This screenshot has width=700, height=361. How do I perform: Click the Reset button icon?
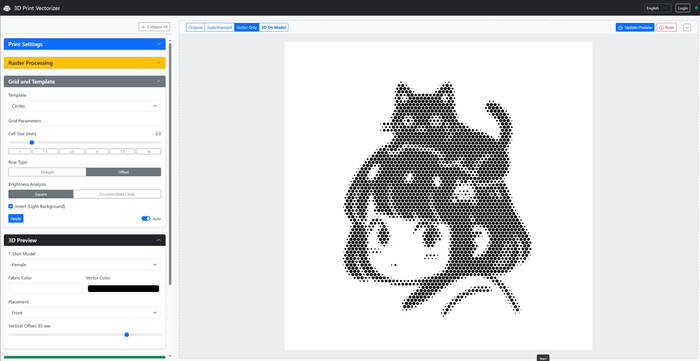click(x=661, y=28)
